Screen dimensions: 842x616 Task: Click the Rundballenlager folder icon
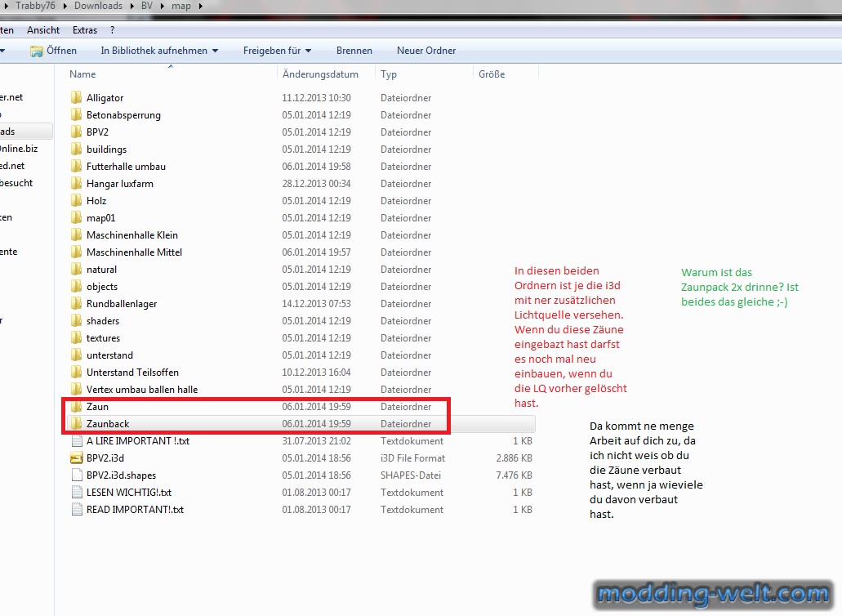click(76, 304)
